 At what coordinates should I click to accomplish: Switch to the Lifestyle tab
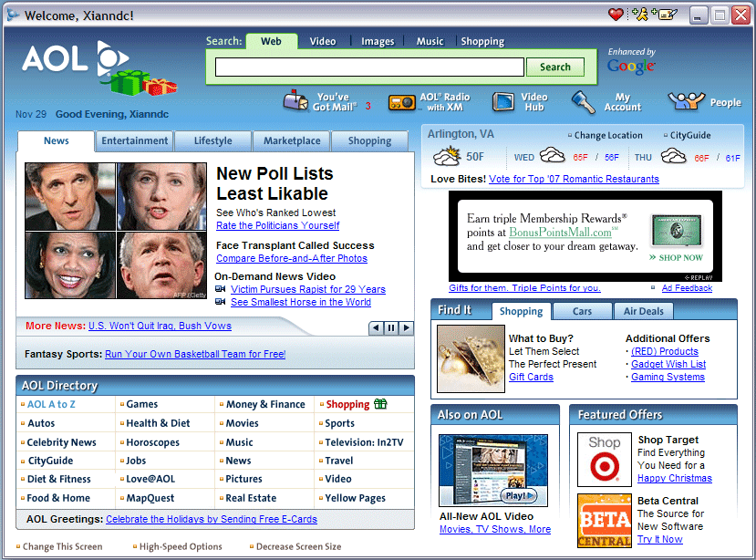point(212,140)
